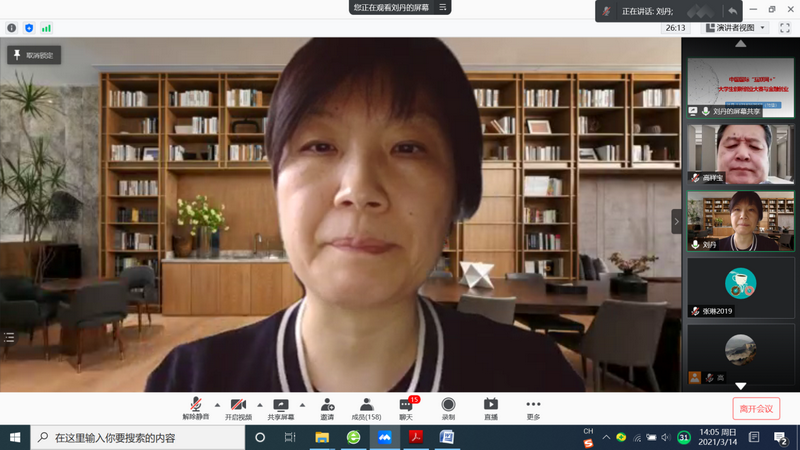800x450 pixels.
Task: Open the 直播 live stream option
Action: click(491, 408)
